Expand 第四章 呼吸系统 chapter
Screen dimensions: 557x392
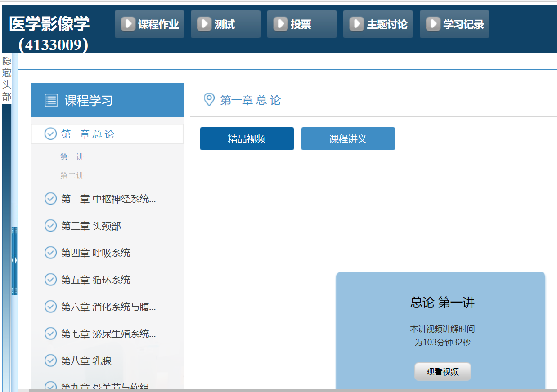click(95, 253)
